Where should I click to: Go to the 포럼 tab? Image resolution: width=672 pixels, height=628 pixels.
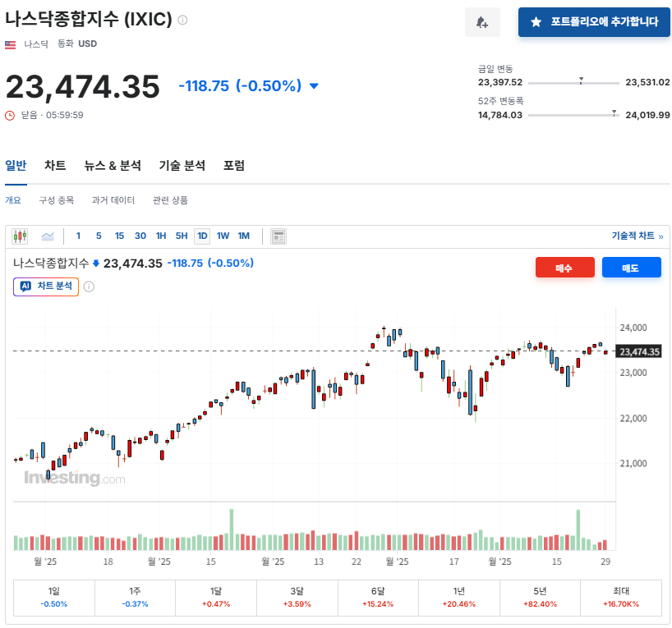point(234,165)
